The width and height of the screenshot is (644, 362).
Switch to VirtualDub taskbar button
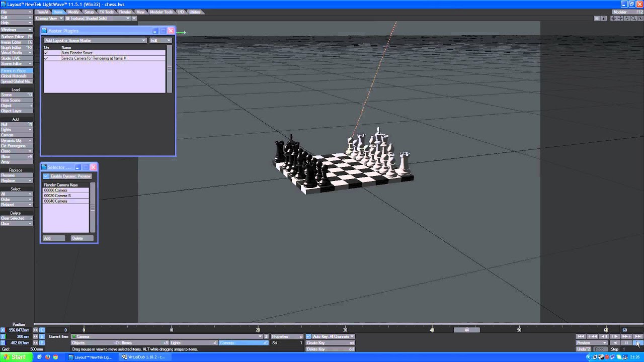point(144,357)
